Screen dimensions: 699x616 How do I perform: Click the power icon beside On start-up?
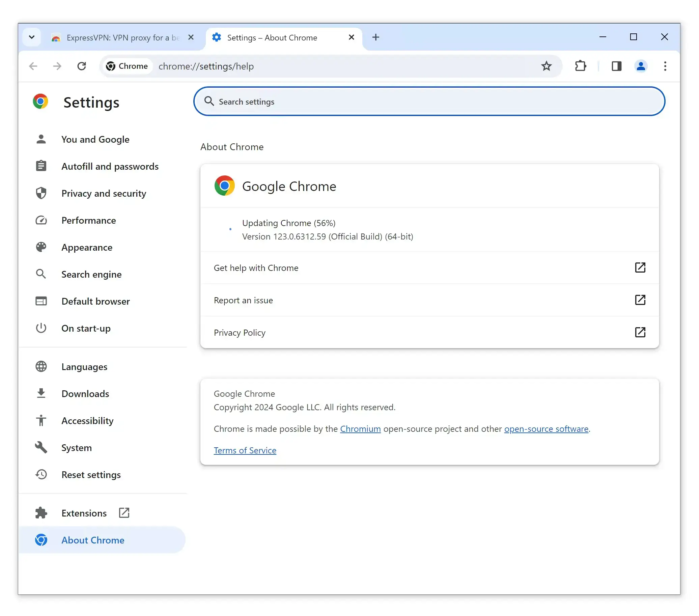coord(41,328)
